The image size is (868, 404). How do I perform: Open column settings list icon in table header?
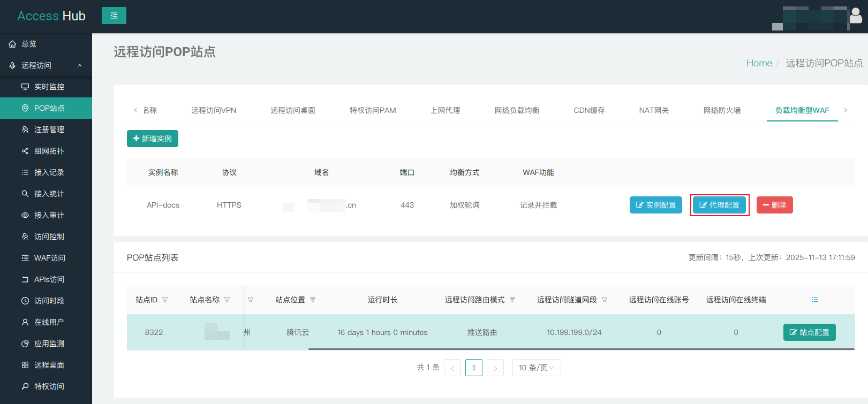815,300
